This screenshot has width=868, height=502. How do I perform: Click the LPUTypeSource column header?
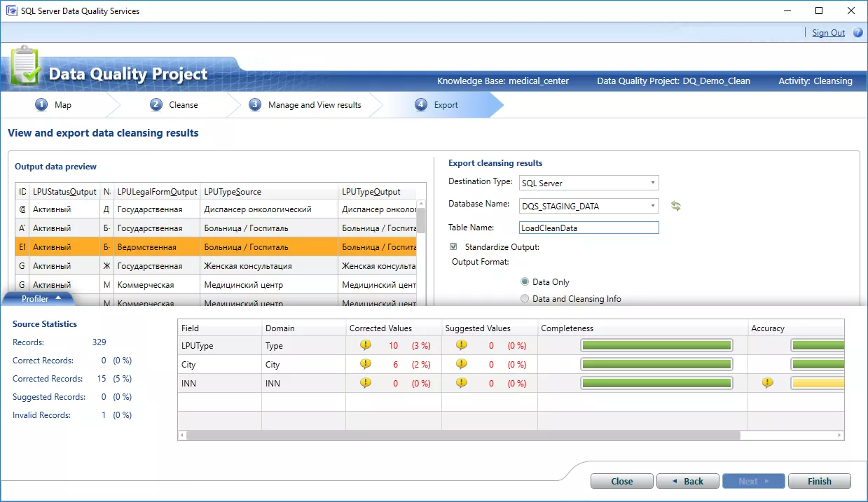[270, 191]
